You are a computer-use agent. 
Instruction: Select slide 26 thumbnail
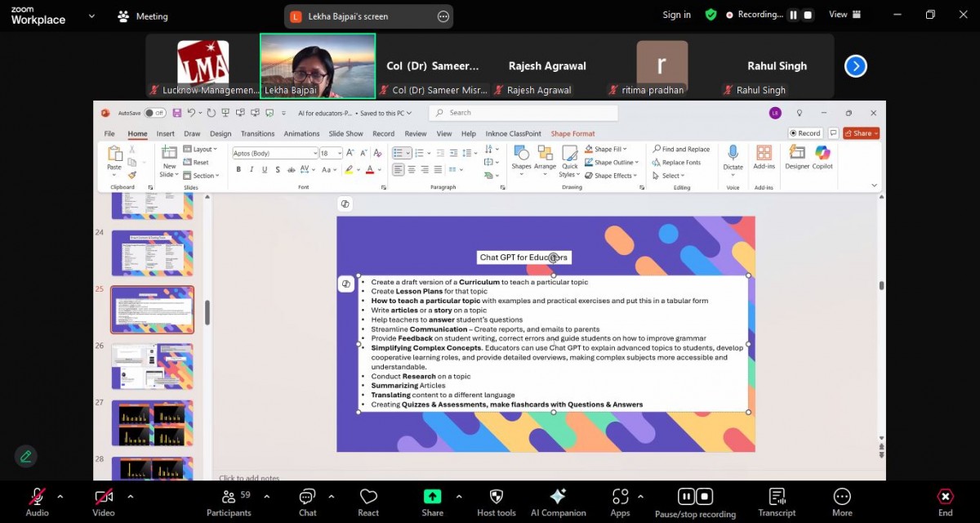click(x=152, y=366)
